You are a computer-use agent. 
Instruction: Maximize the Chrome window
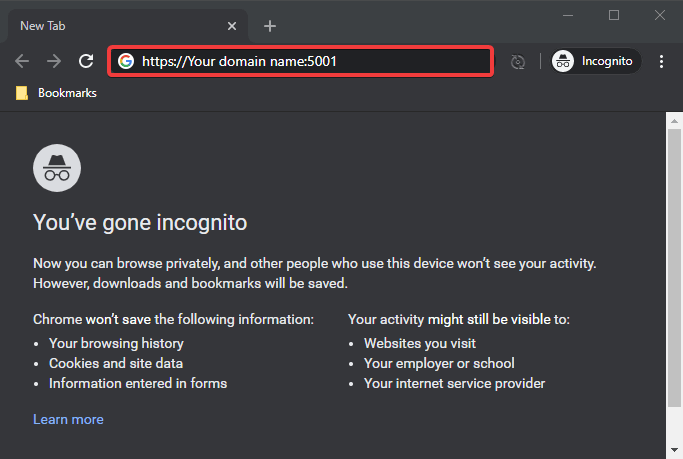pyautogui.click(x=614, y=15)
